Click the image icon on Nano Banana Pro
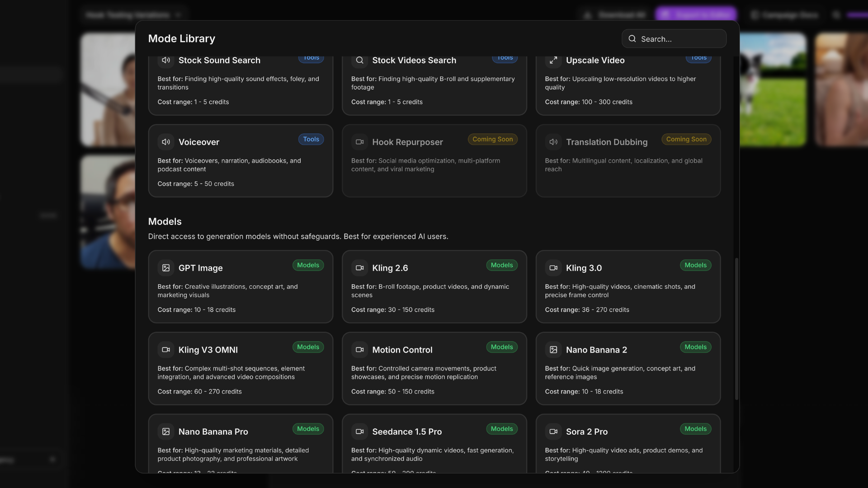This screenshot has height=488, width=868. pos(166,432)
